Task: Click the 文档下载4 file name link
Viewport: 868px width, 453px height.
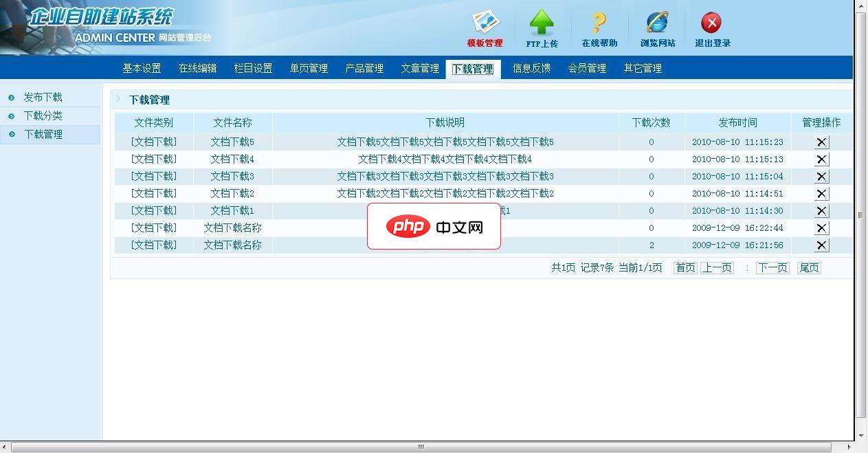Action: point(232,159)
